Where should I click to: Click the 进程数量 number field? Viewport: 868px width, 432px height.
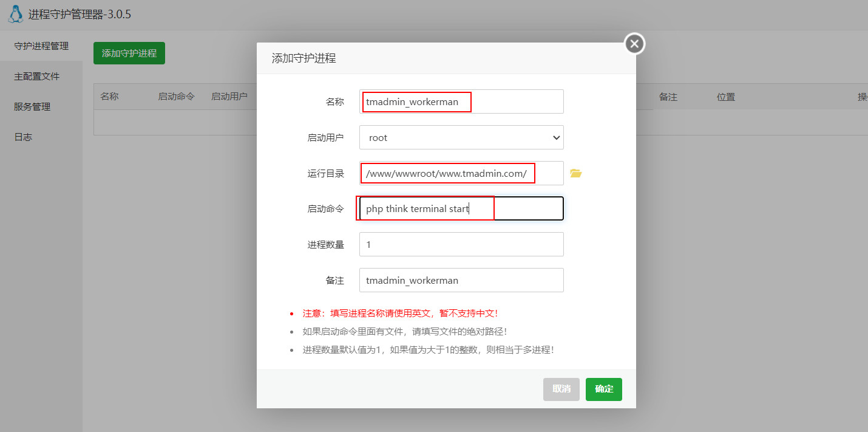click(x=461, y=244)
